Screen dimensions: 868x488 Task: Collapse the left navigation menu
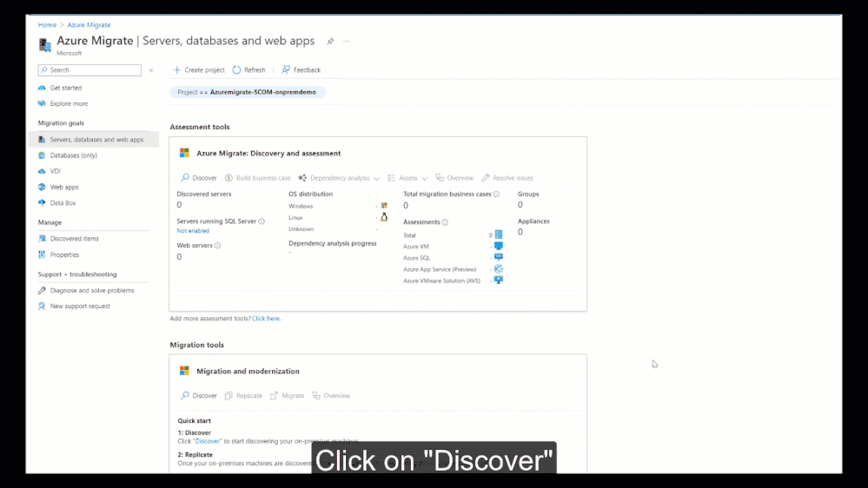pyautogui.click(x=151, y=70)
